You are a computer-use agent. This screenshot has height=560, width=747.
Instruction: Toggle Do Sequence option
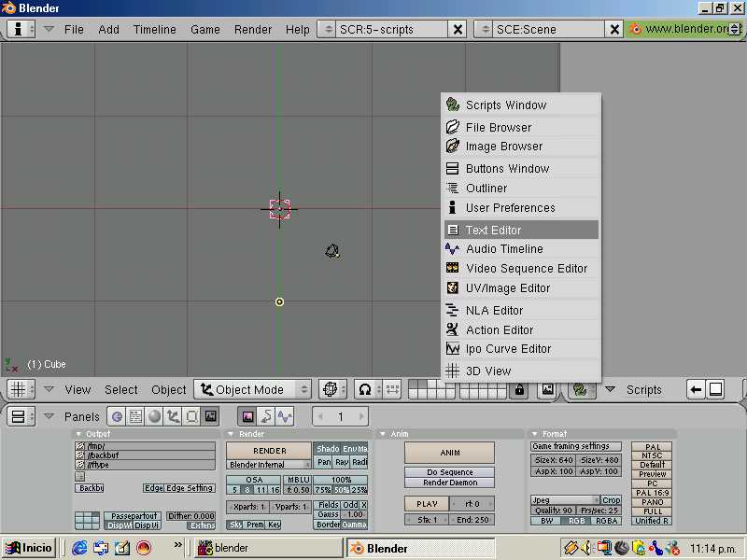(450, 472)
